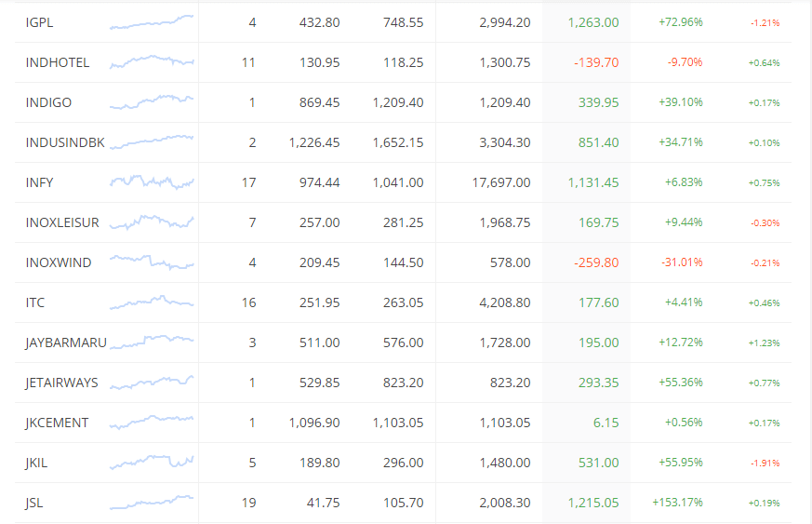Select INDIGO profit value 339.95
The height and width of the screenshot is (524, 812).
(x=599, y=102)
